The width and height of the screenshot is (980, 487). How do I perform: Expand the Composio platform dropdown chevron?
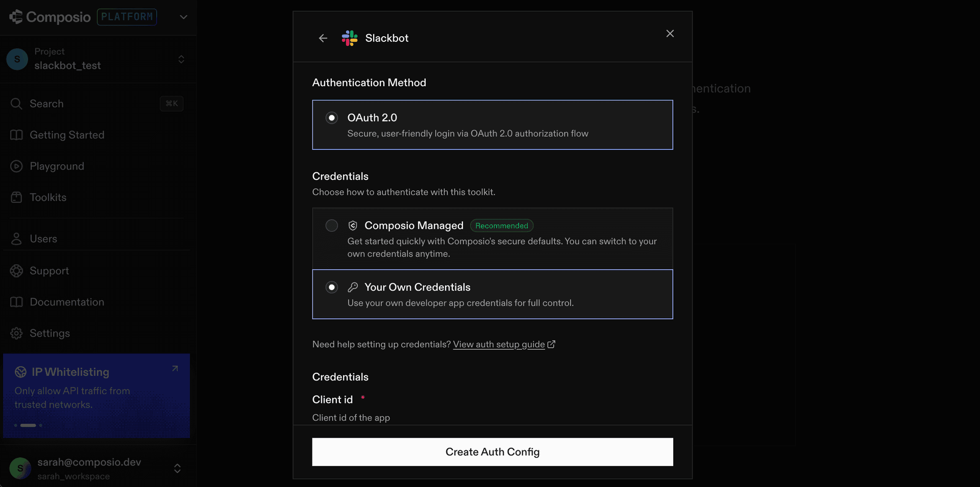[184, 17]
